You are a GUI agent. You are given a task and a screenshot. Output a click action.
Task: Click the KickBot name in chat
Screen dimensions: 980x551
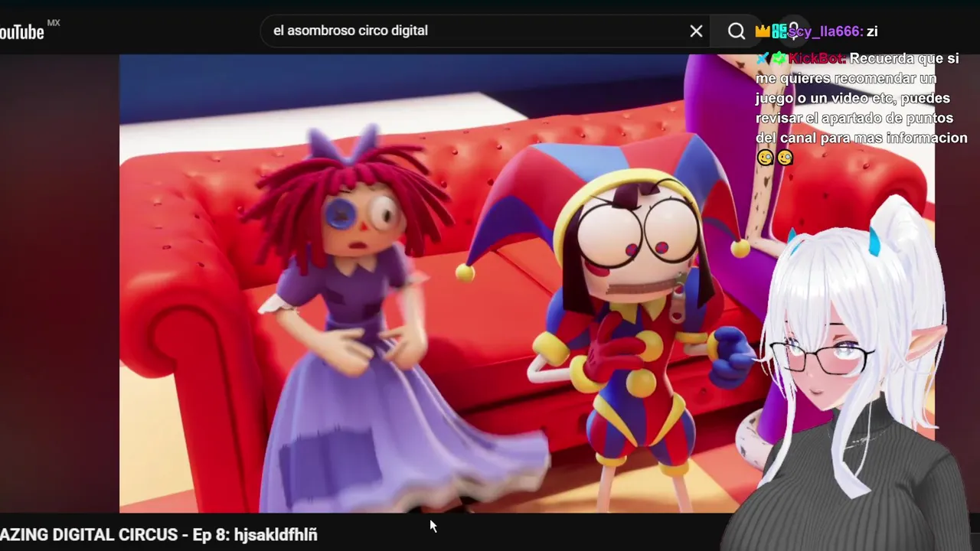pos(817,59)
